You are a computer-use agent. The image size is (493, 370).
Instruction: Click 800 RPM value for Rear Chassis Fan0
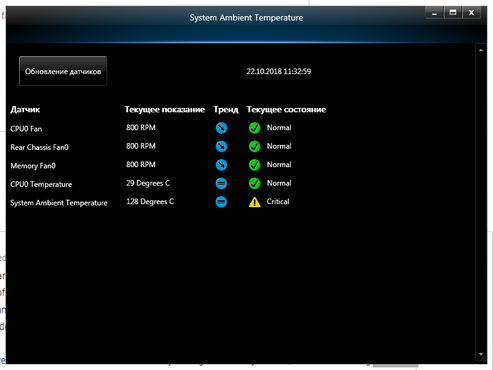(x=141, y=146)
